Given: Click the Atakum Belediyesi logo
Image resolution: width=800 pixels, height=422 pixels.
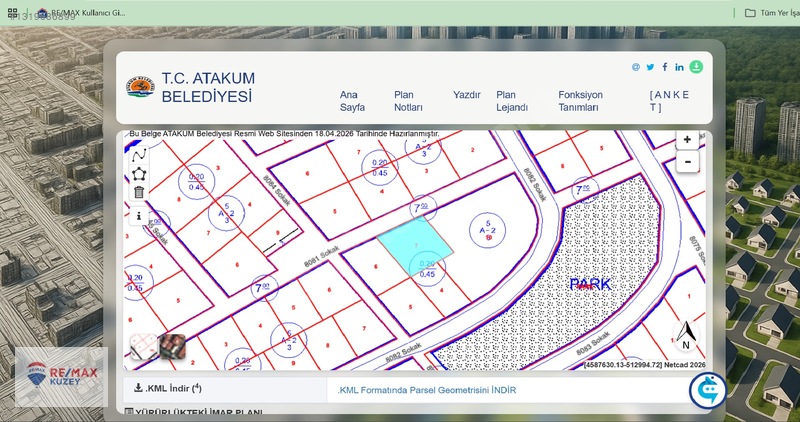Looking at the screenshot, I should [x=140, y=87].
